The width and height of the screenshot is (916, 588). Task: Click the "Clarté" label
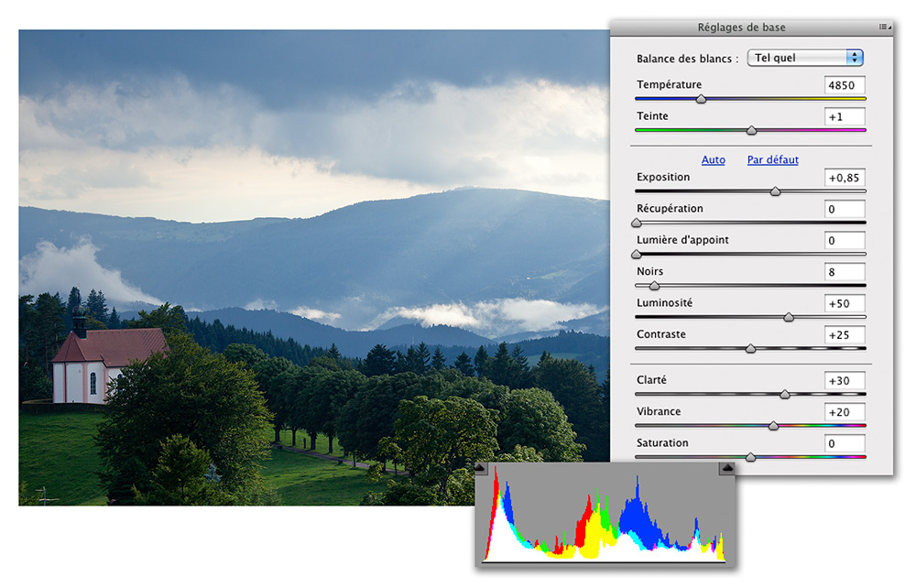(651, 380)
